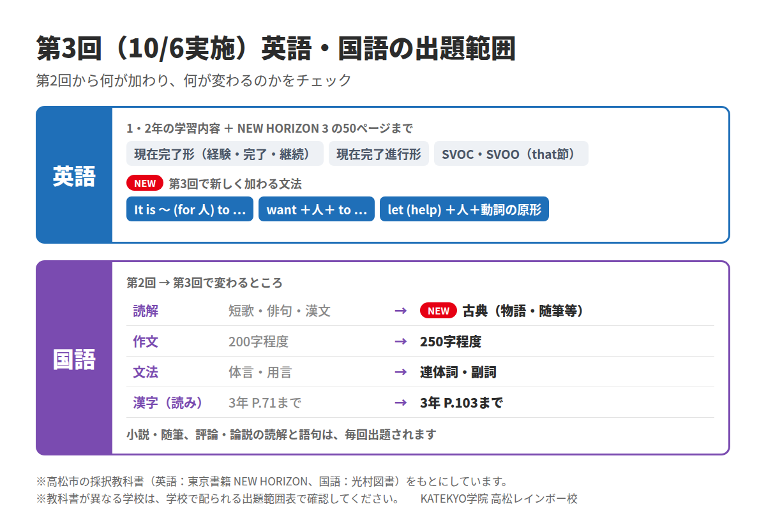Click the 文法 row label
The height and width of the screenshot is (532, 766).
(146, 372)
